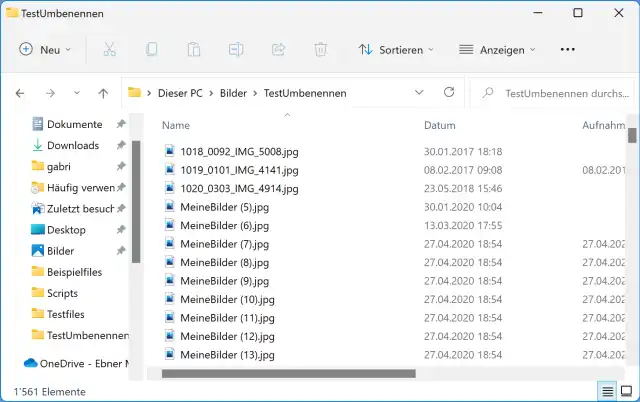The width and height of the screenshot is (640, 402).
Task: Click the Delete trash icon
Action: pos(321,49)
